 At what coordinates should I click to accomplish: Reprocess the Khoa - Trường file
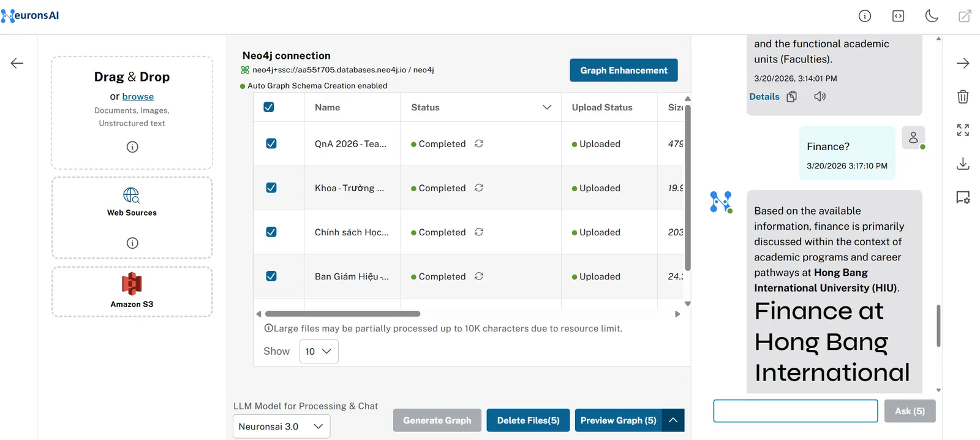coord(479,188)
